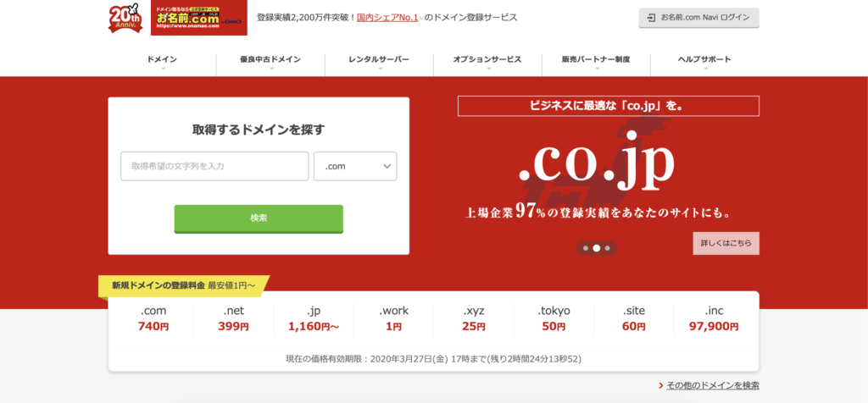Open the .com TLD dropdown
Viewport: 868px width, 403px height.
click(355, 166)
